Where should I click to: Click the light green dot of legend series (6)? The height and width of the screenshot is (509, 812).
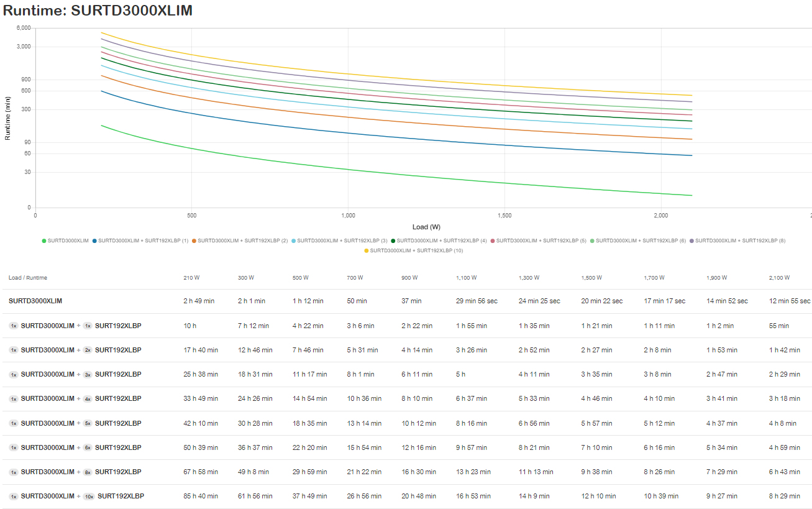pos(592,241)
